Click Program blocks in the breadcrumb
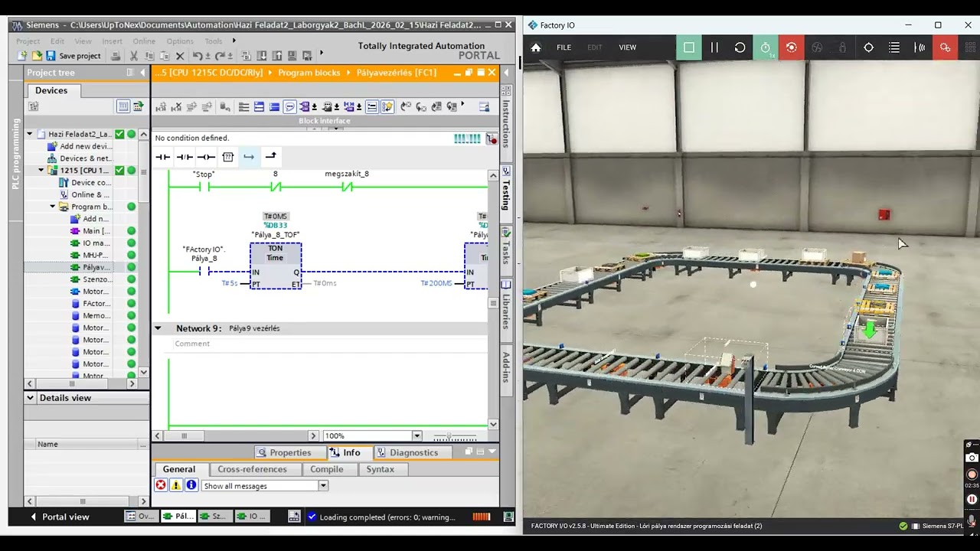The image size is (980, 551). (x=309, y=73)
